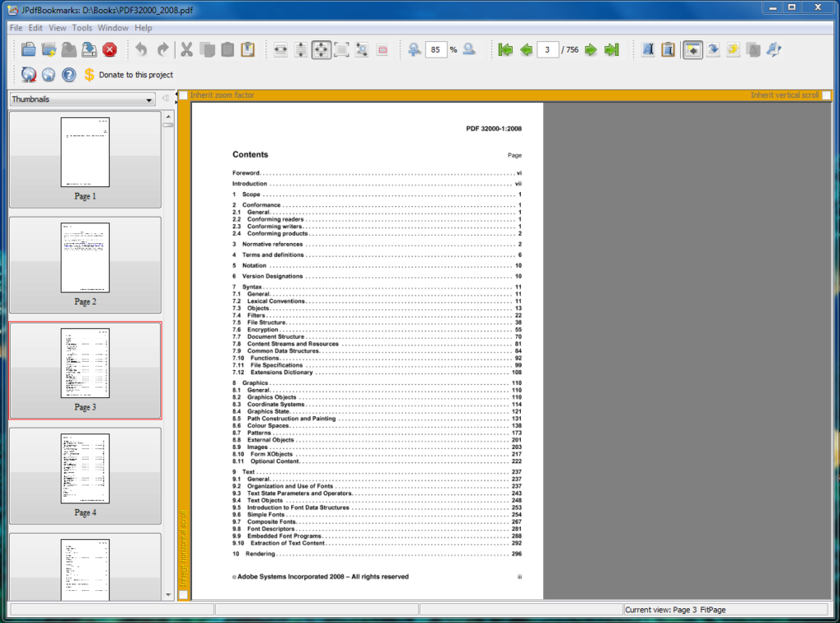Close the open PDF with the red stop icon

[x=107, y=49]
